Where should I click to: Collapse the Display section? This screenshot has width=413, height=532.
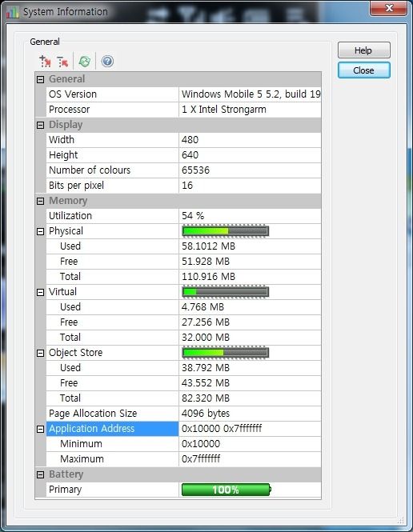[40, 125]
